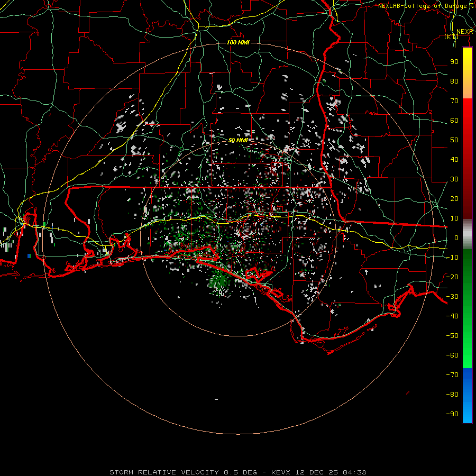Click the -30 value on the velocity scale

point(452,297)
